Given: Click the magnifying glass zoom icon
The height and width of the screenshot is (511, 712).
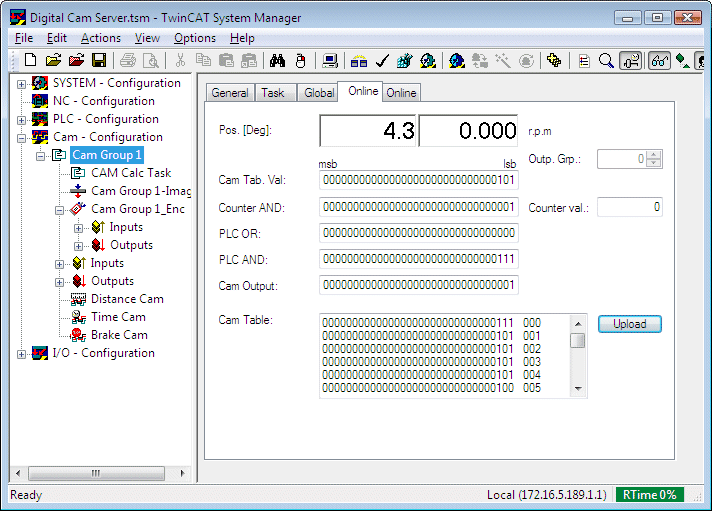Looking at the screenshot, I should 606,60.
